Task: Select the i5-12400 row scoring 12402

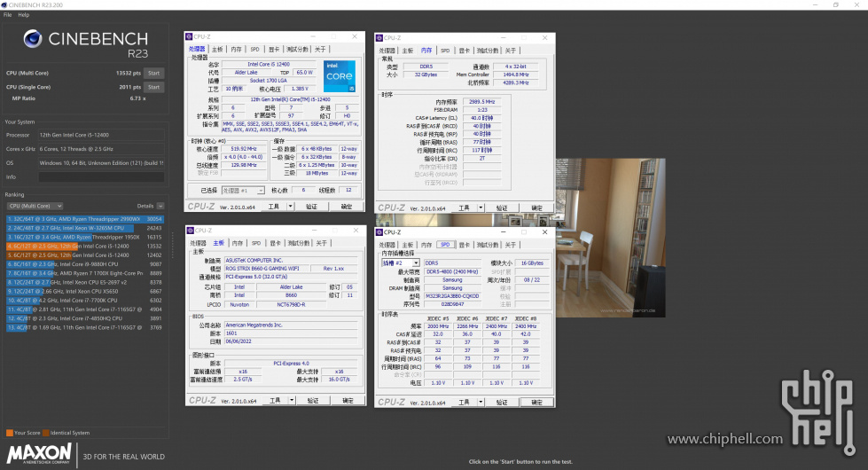Action: tap(85, 255)
